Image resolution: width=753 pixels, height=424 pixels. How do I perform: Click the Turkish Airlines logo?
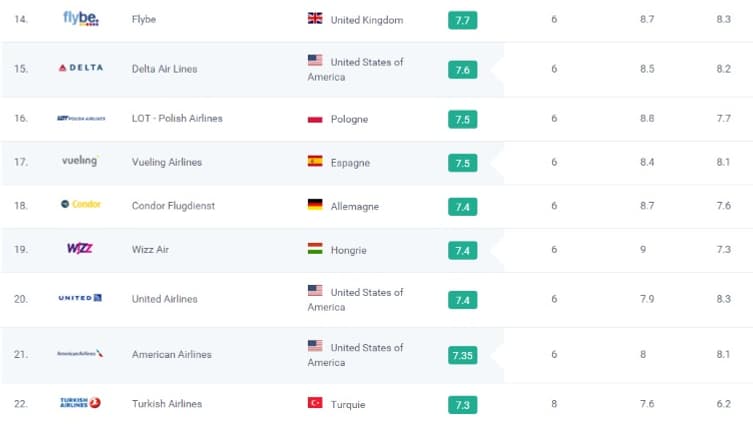pos(80,402)
